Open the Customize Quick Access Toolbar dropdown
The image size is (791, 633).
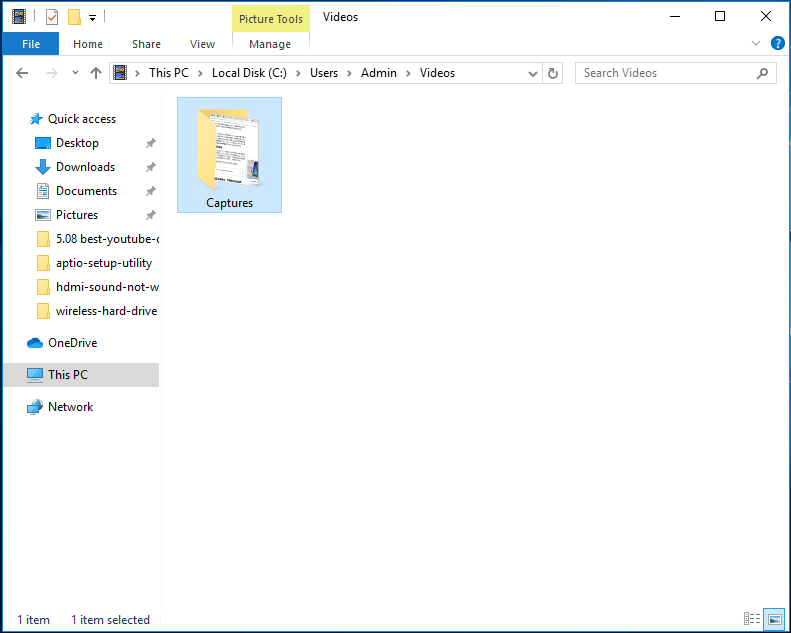pos(92,17)
